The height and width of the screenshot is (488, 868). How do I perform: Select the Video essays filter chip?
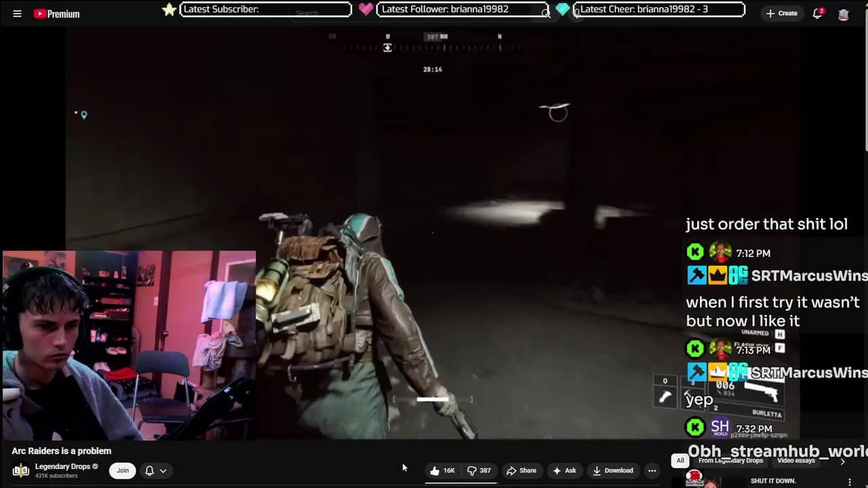tap(796, 461)
